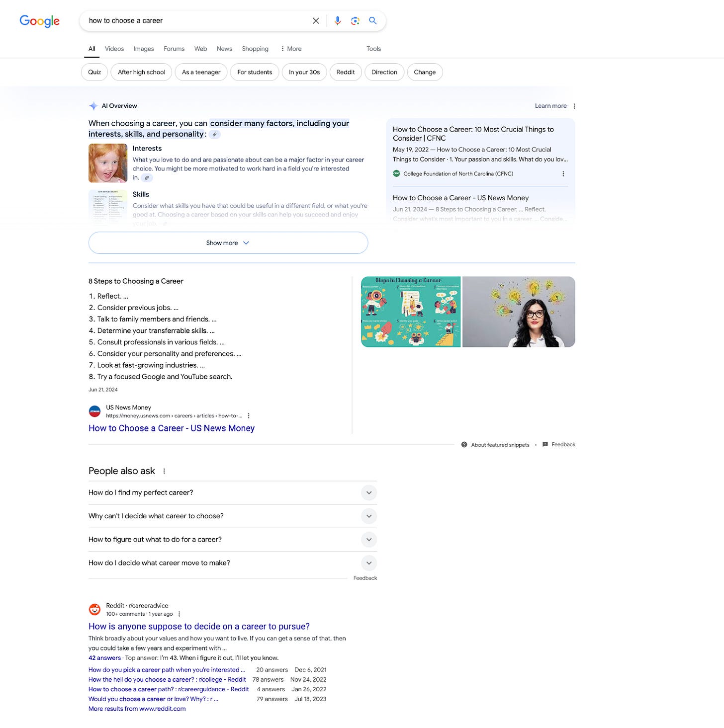Open three-dot menu for CFNC source

563,174
